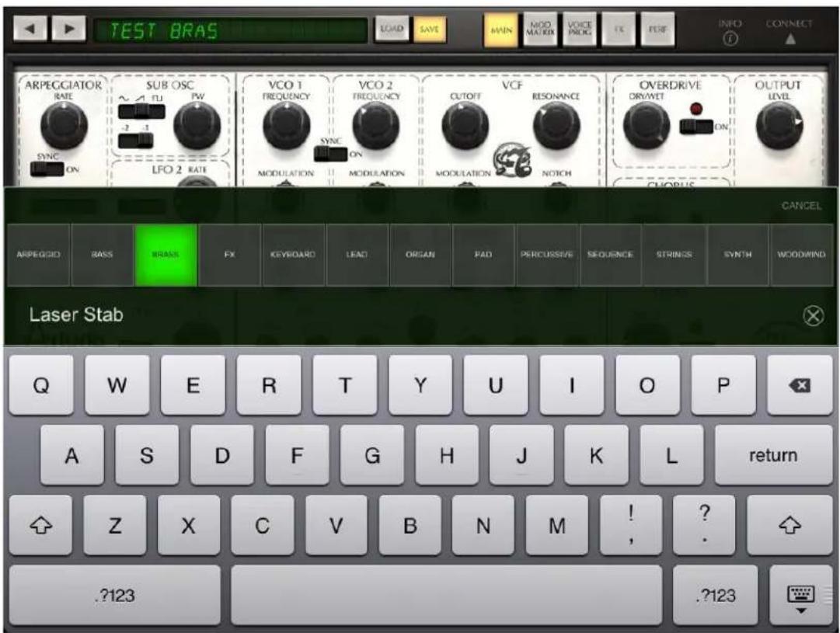Switch to the Mod Matrix tab
Viewport: 840px width, 633px height.
click(540, 30)
